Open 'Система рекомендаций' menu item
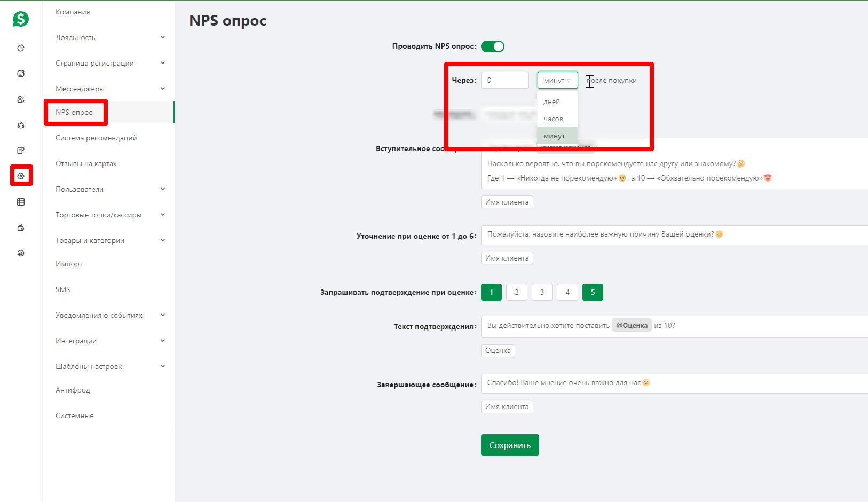868x502 pixels. [96, 138]
